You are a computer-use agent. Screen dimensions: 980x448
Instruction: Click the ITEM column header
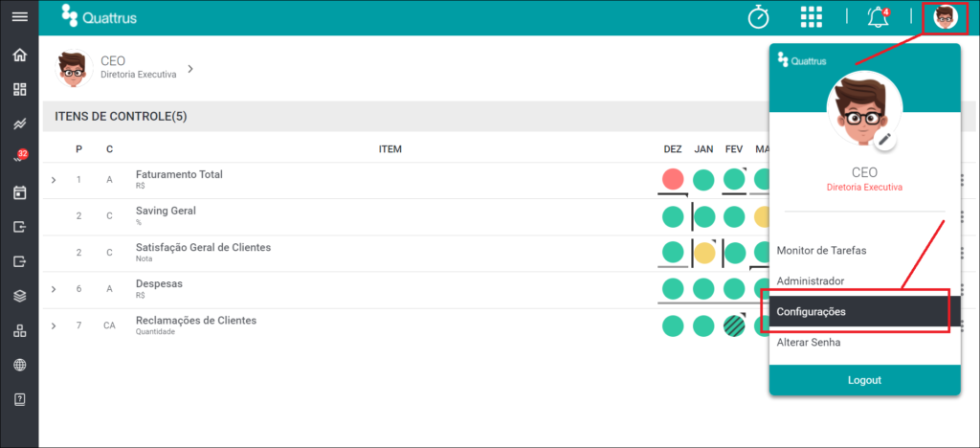pos(390,149)
